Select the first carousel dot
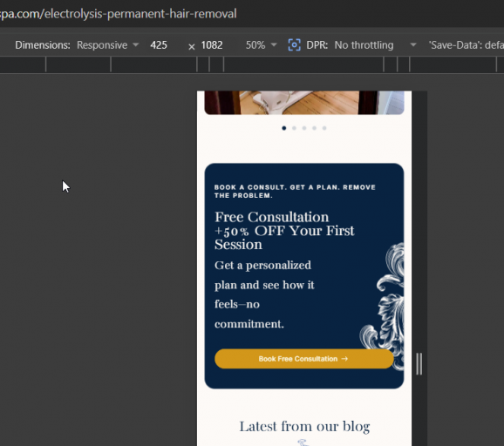 point(283,128)
